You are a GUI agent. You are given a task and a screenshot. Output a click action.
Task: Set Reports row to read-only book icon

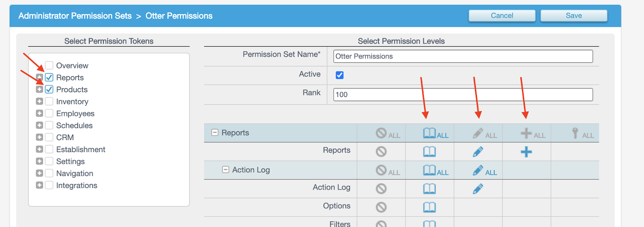pyautogui.click(x=429, y=152)
